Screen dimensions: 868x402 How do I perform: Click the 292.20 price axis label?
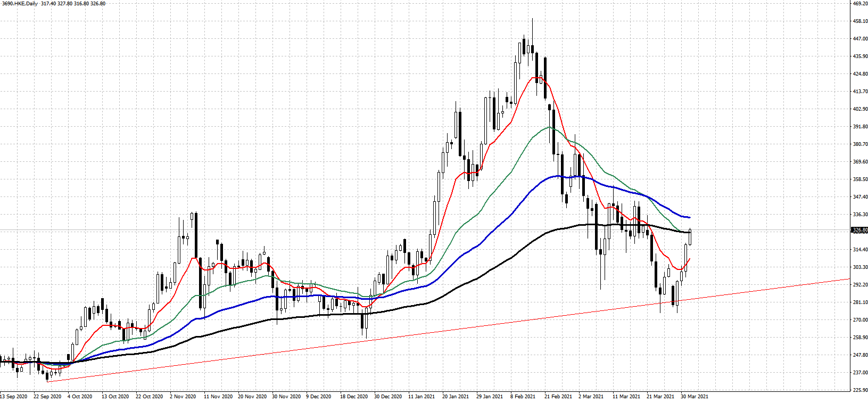[860, 285]
